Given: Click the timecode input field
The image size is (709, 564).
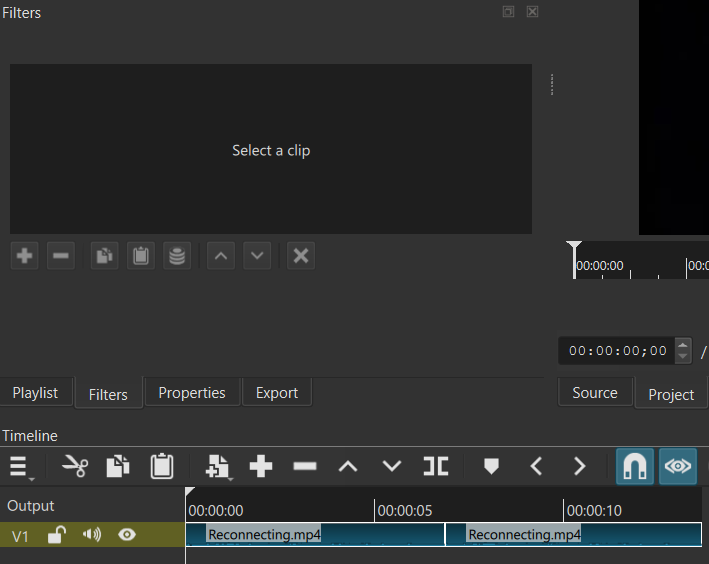Looking at the screenshot, I should pyautogui.click(x=617, y=351).
